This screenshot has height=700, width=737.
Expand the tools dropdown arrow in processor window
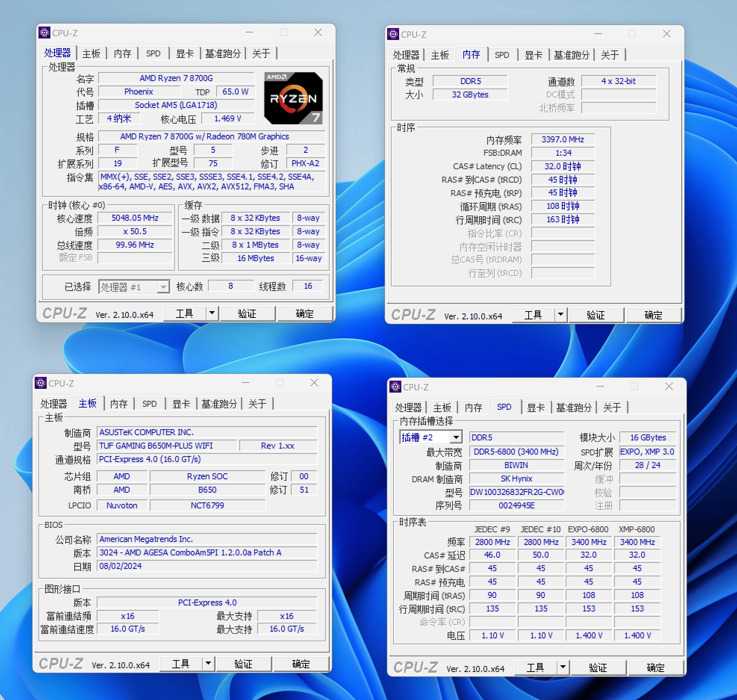point(211,313)
